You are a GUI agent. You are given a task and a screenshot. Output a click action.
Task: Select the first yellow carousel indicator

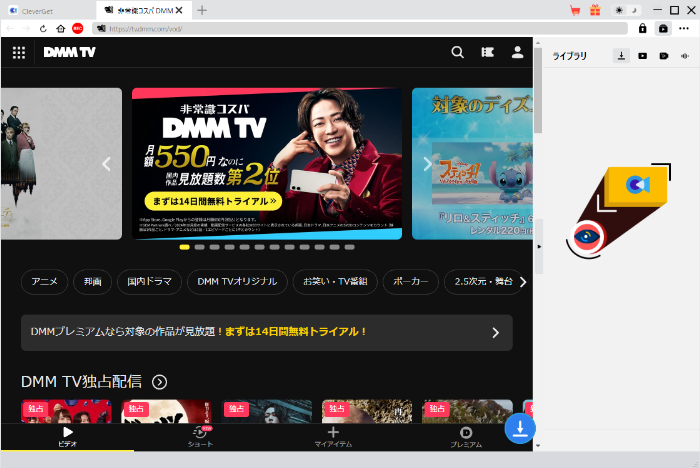184,247
